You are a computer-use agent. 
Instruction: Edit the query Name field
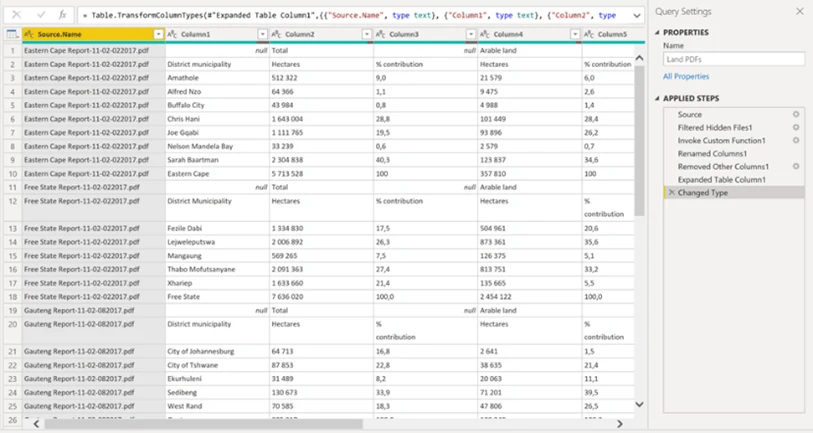point(734,59)
